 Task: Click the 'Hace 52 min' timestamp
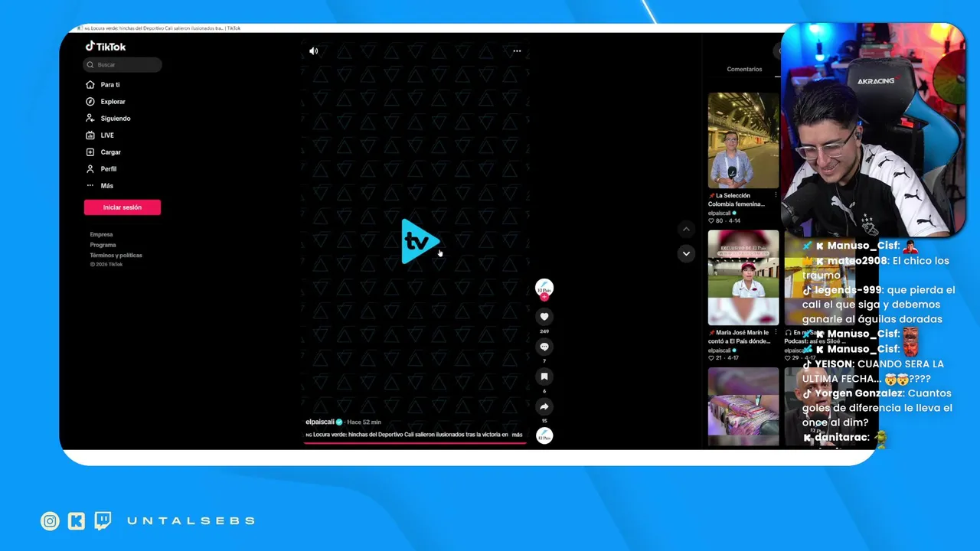[x=364, y=422]
